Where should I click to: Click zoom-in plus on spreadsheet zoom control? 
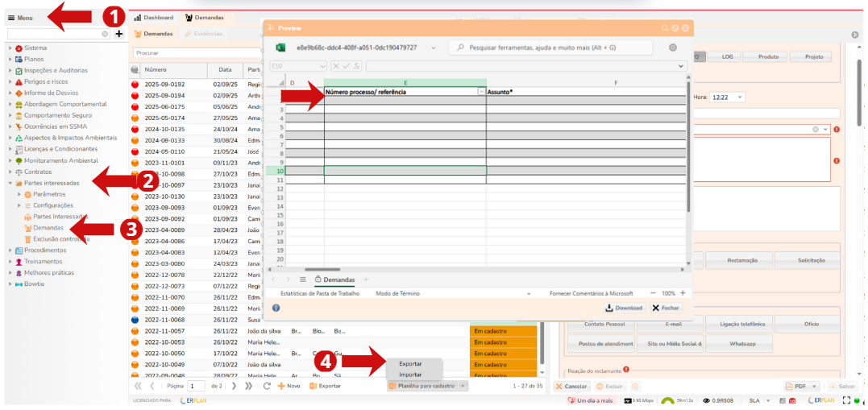(683, 293)
